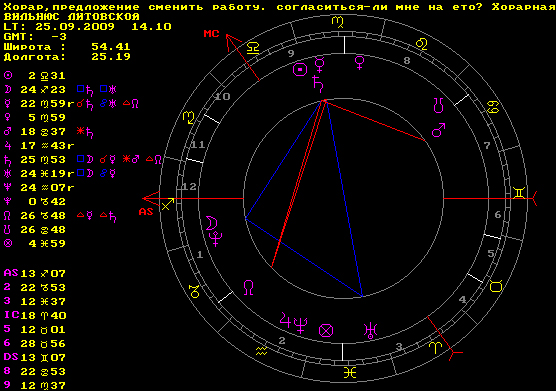The height and width of the screenshot is (391, 556).
Task: Select the LT date 25.09.2009 line
Action: (87, 27)
